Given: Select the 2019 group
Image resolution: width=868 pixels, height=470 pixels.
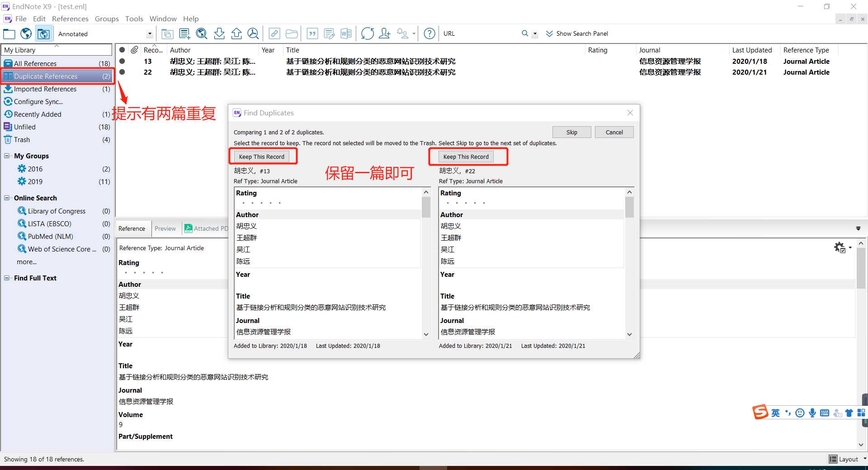Looking at the screenshot, I should tap(63, 181).
